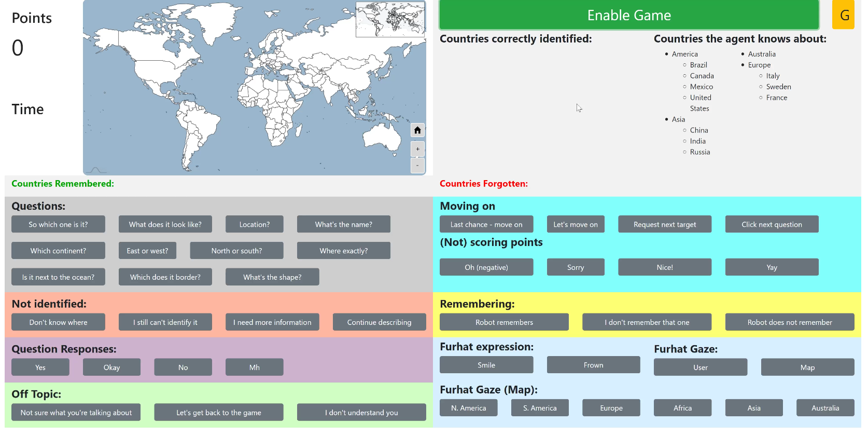Click the "Location?" question button

(254, 224)
